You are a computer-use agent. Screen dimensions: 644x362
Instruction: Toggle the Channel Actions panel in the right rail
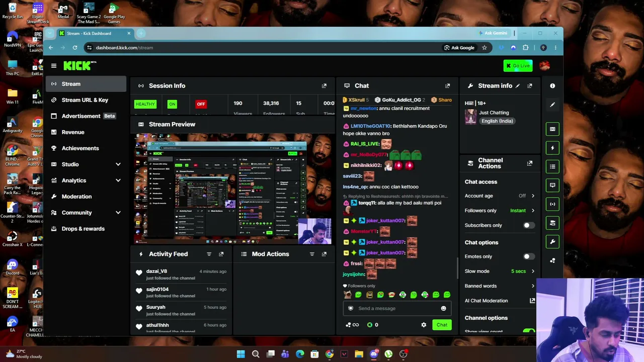pyautogui.click(x=552, y=223)
